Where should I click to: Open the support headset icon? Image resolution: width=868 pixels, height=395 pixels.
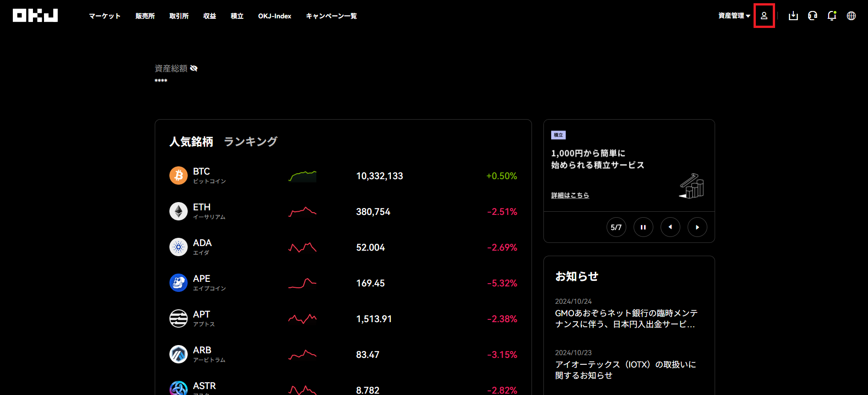(x=813, y=16)
